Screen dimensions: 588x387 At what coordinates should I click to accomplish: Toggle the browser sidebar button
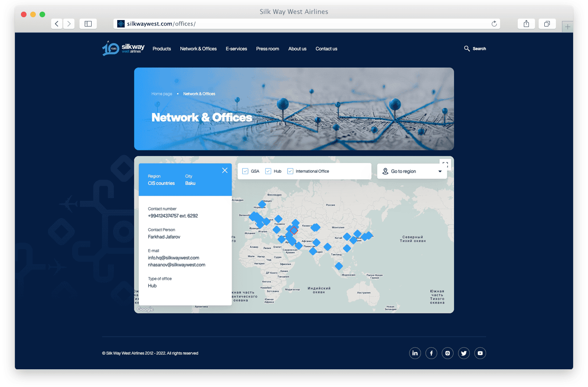point(88,24)
